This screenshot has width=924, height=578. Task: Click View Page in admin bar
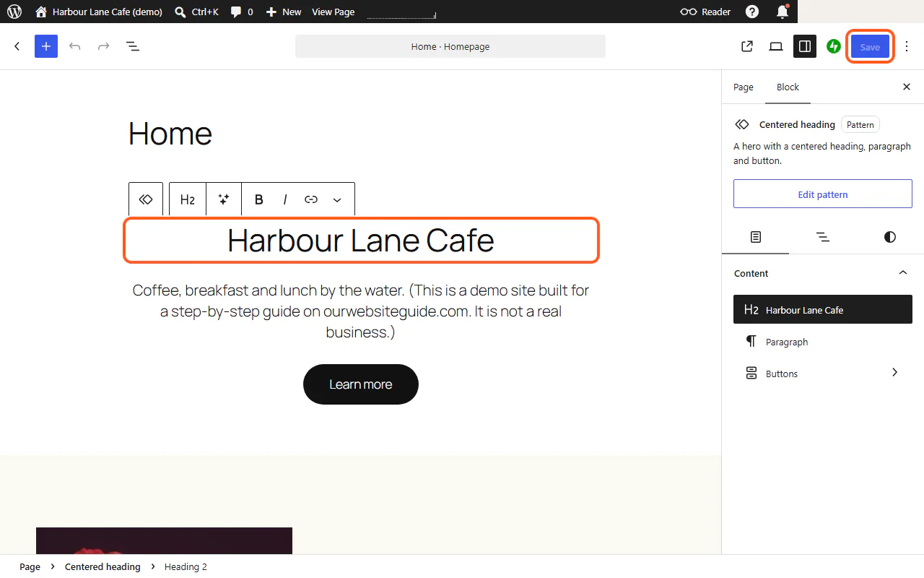334,12
